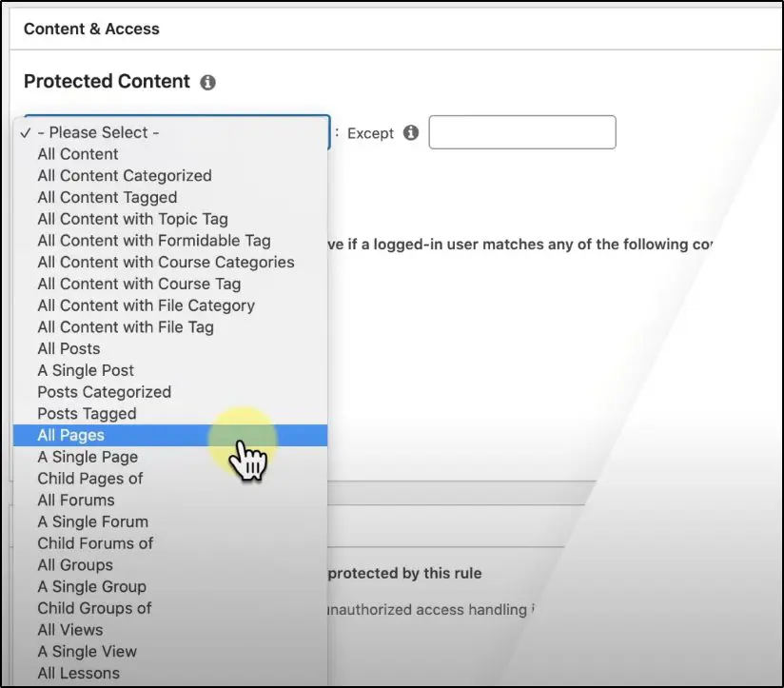This screenshot has height=688, width=784.
Task: Choose A Single Page option
Action: coord(88,457)
